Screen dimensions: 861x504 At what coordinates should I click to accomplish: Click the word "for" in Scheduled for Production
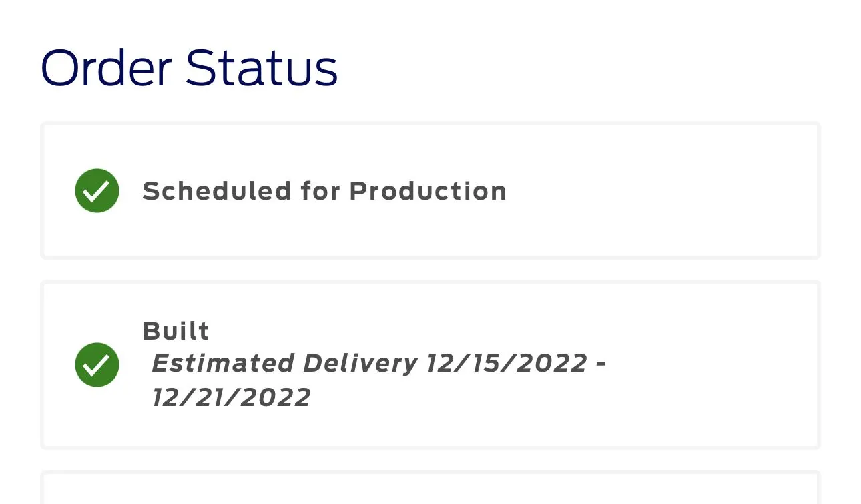pyautogui.click(x=320, y=191)
